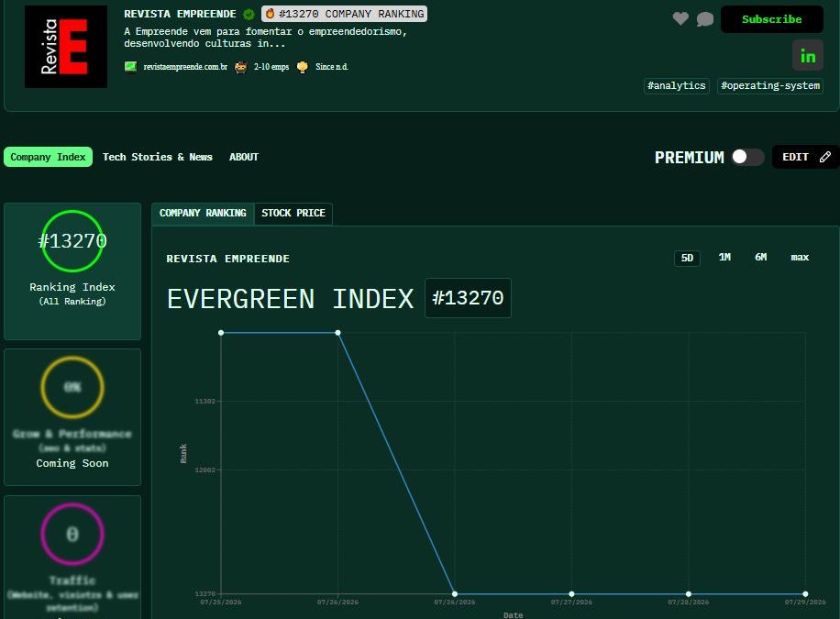The width and height of the screenshot is (840, 619).
Task: Click the green verified badge icon
Action: (x=249, y=14)
